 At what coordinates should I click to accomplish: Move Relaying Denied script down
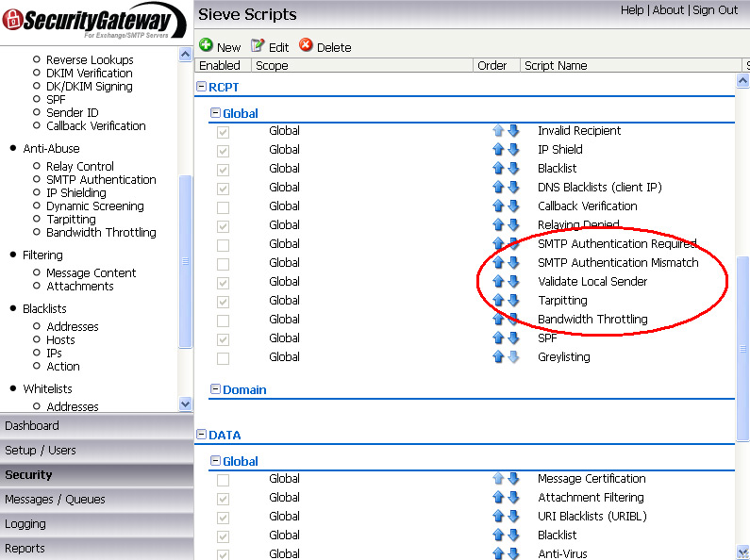click(513, 224)
